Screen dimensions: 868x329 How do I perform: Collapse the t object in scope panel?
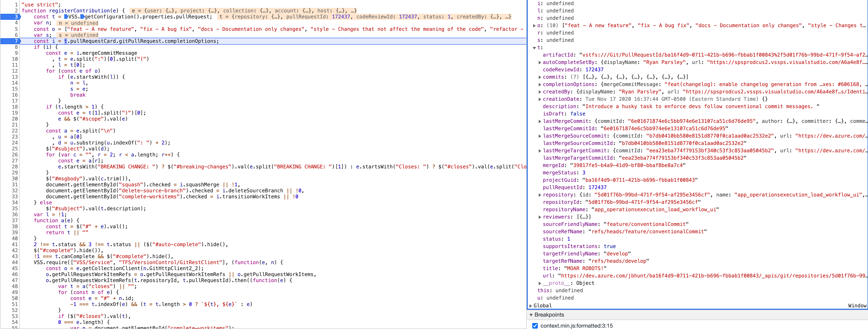pyautogui.click(x=535, y=48)
